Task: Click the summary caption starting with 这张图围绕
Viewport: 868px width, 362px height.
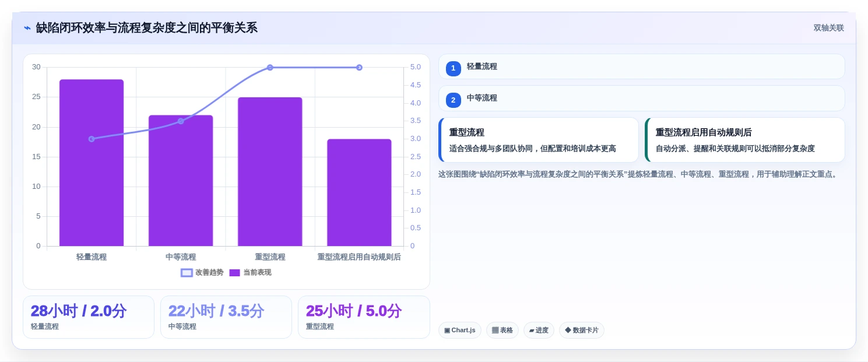Action: click(639, 174)
